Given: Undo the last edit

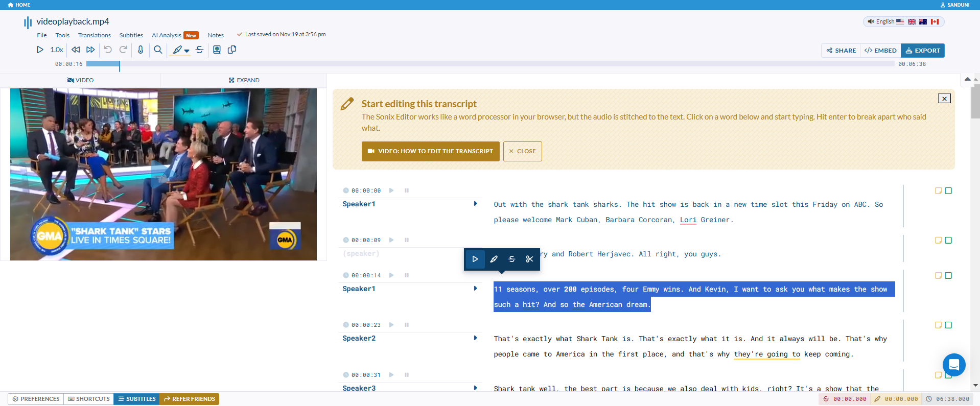Looking at the screenshot, I should [x=108, y=50].
